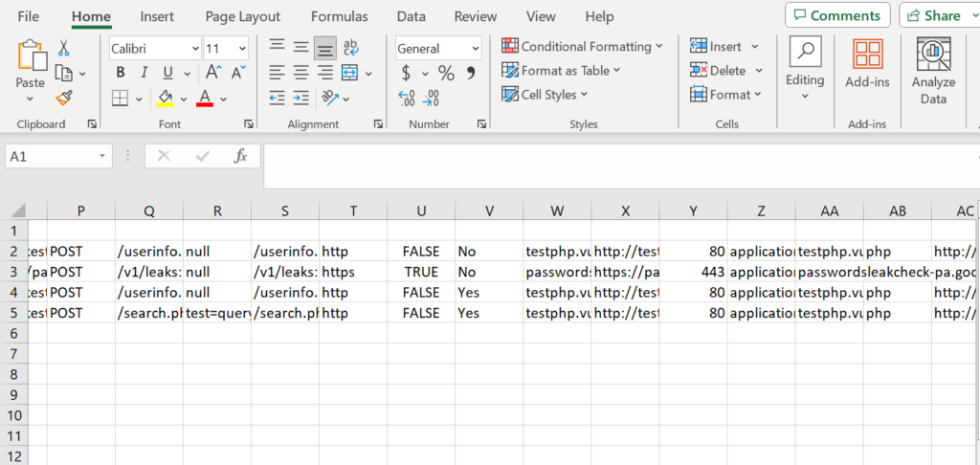The height and width of the screenshot is (465, 980).
Task: Apply Percent Style to cells
Action: [446, 74]
